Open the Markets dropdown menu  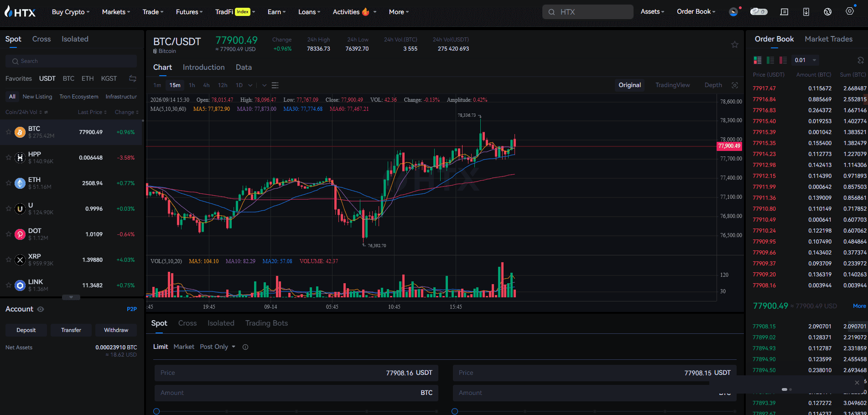click(x=116, y=12)
